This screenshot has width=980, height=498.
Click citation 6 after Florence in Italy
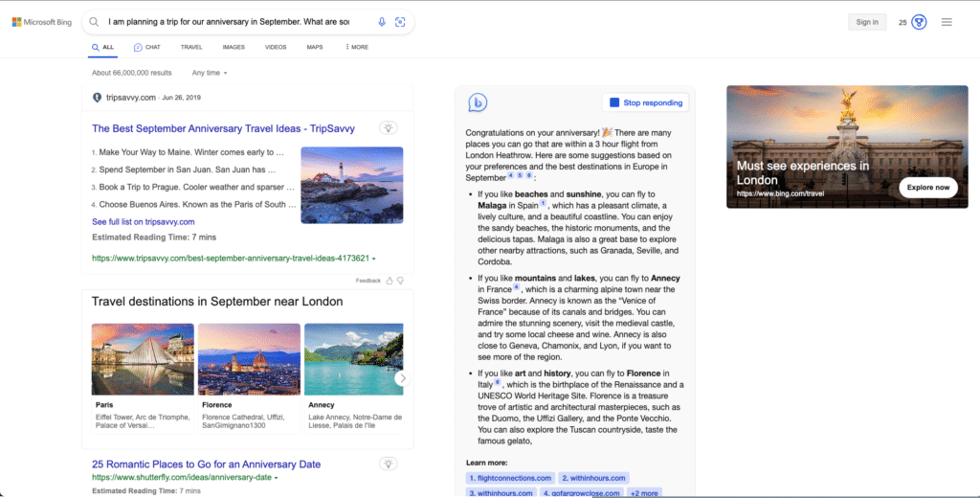[x=498, y=382]
